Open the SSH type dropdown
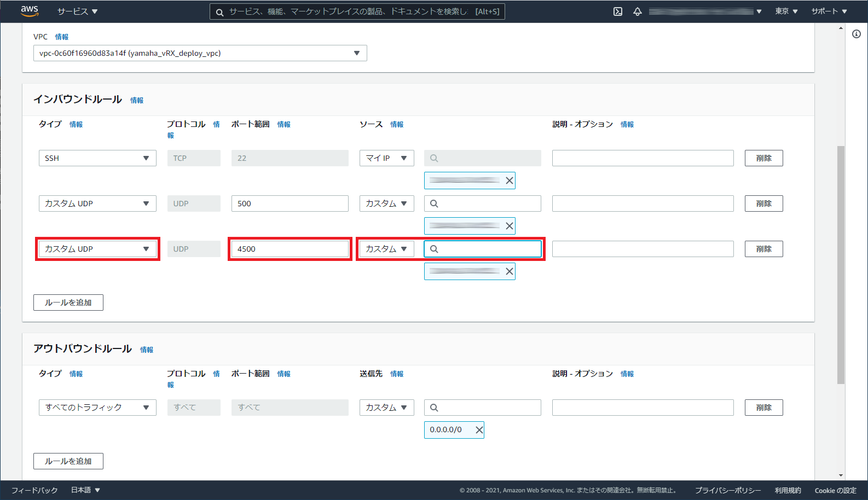 (97, 158)
